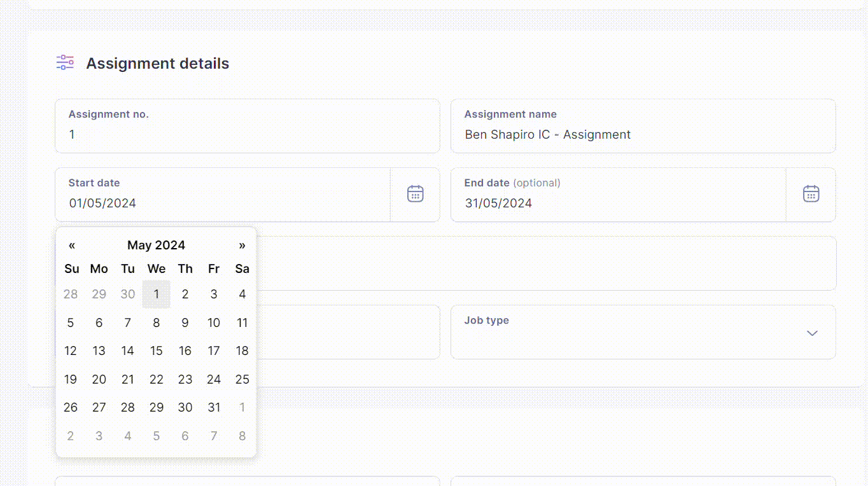
Task: Open the End date calendar icon
Action: [811, 194]
